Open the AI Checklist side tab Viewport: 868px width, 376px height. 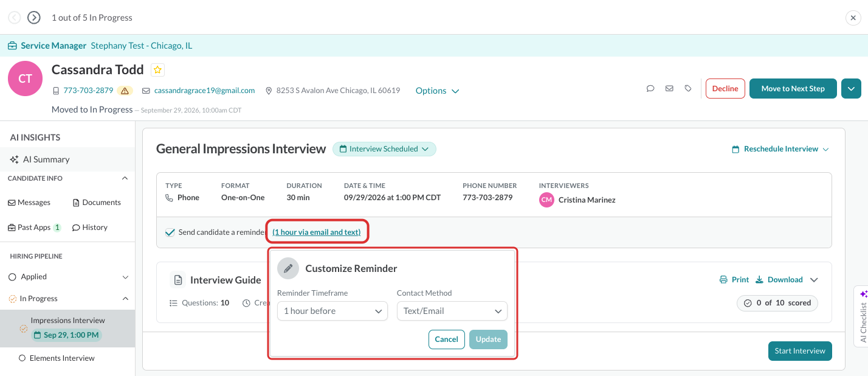[x=861, y=315]
